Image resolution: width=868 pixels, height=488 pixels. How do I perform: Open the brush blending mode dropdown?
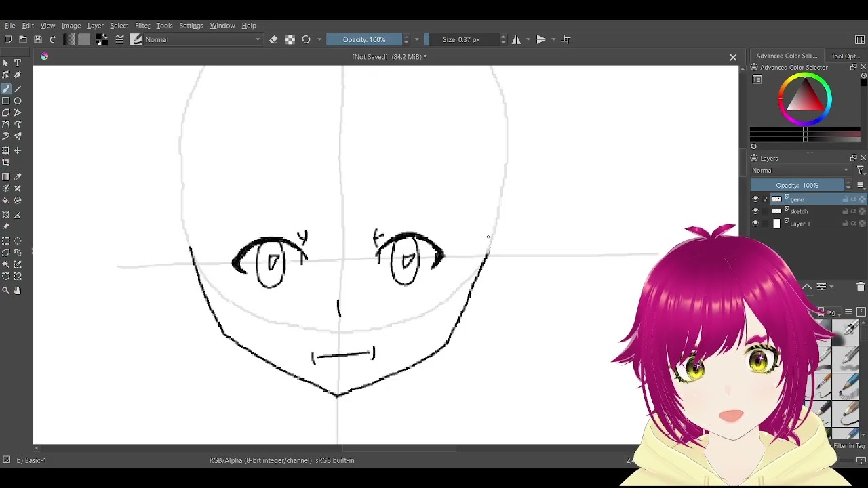click(203, 39)
